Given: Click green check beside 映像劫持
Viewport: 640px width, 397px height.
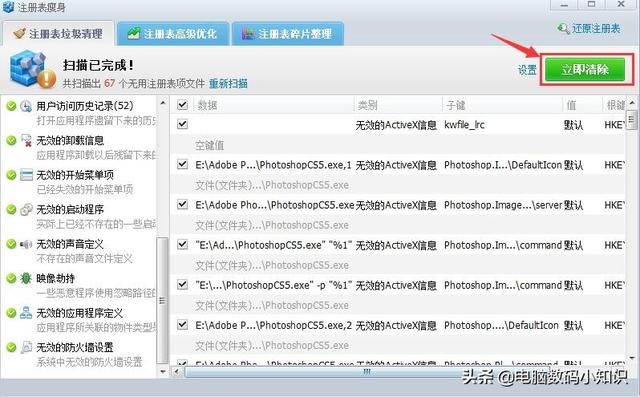Looking at the screenshot, I should coord(11,279).
